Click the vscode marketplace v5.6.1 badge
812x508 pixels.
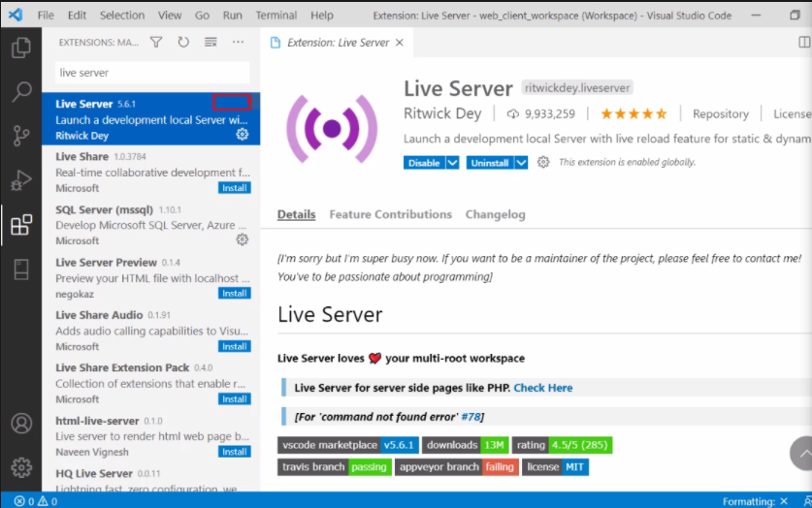coord(348,445)
